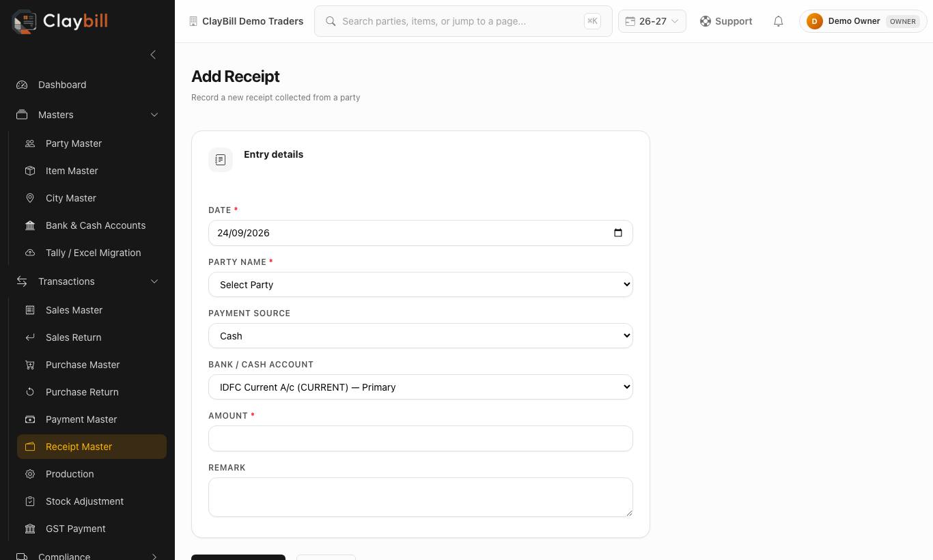
Task: Click into the Remark text area
Action: tap(421, 497)
